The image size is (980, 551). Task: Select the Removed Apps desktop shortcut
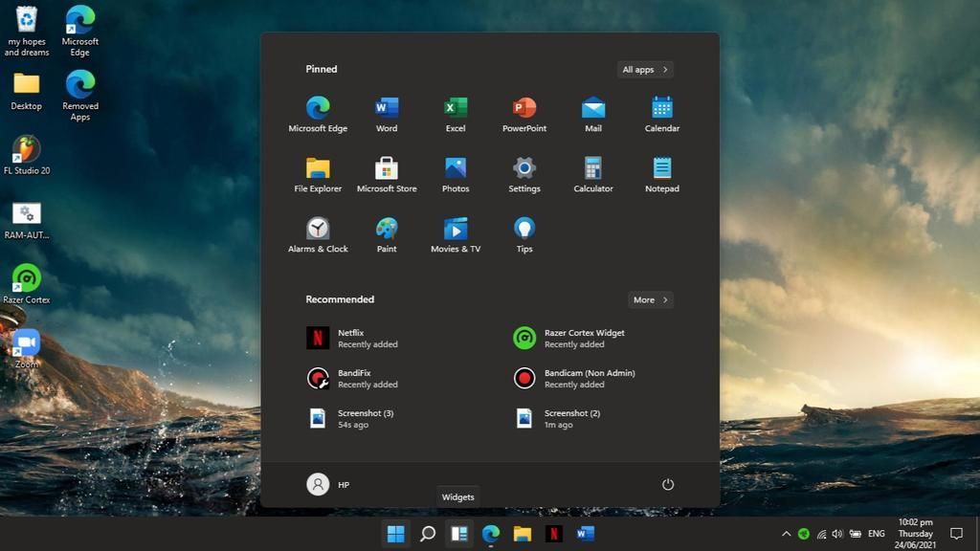tap(80, 96)
